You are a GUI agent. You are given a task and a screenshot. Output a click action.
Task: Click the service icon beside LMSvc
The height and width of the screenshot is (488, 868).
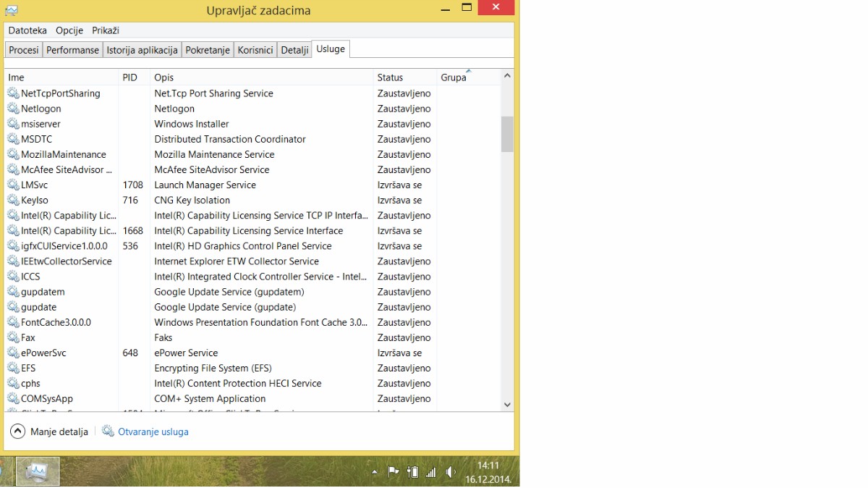(x=13, y=185)
